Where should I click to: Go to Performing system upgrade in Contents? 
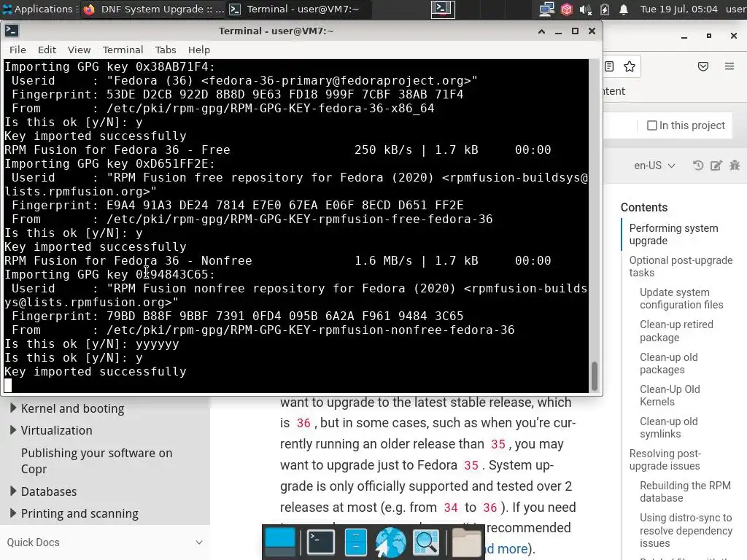point(673,234)
